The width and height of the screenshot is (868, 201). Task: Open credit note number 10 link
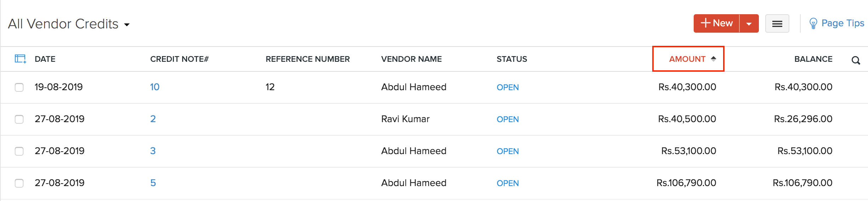tap(155, 87)
